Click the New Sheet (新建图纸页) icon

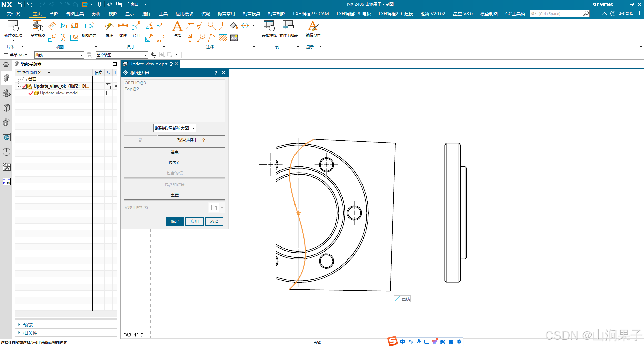coord(13,26)
